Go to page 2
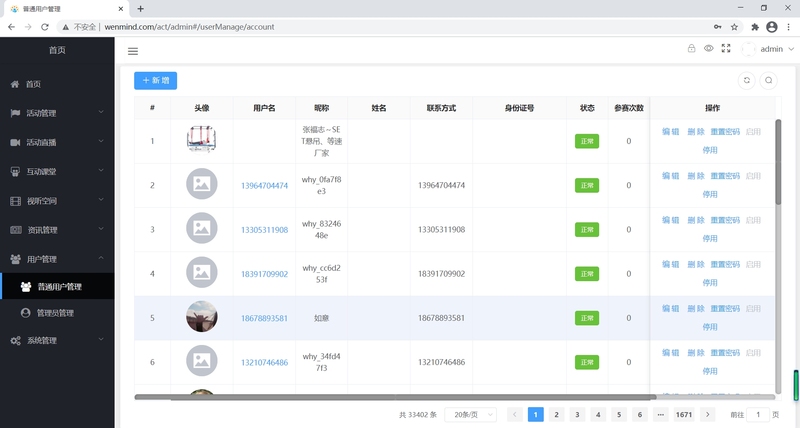 pos(556,415)
